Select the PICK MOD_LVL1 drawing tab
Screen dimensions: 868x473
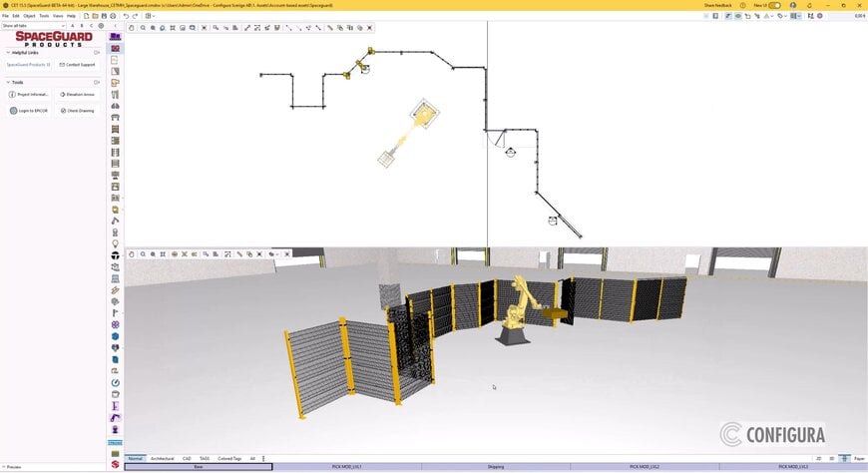point(347,467)
